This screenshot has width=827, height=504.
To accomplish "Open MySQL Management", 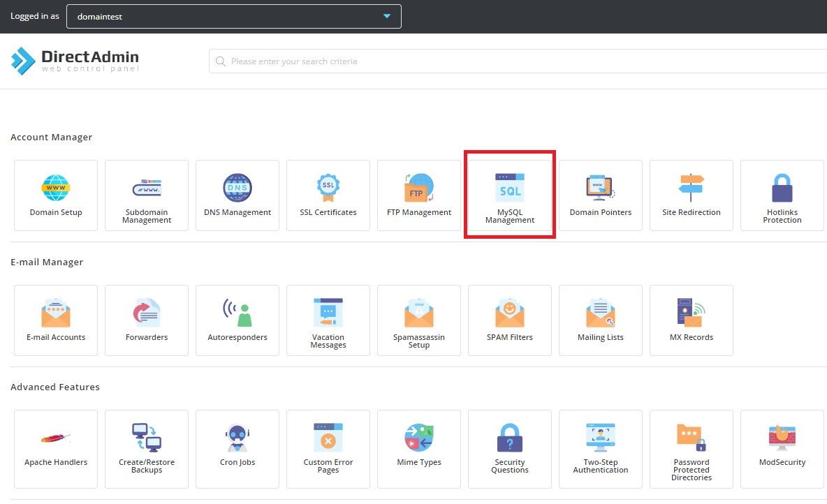I will coord(510,195).
